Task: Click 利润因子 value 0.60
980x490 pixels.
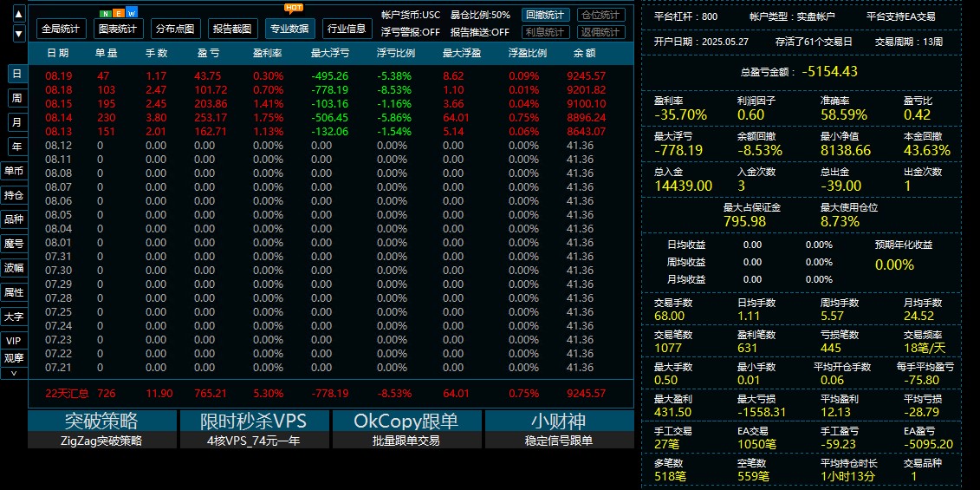Action: click(x=750, y=114)
